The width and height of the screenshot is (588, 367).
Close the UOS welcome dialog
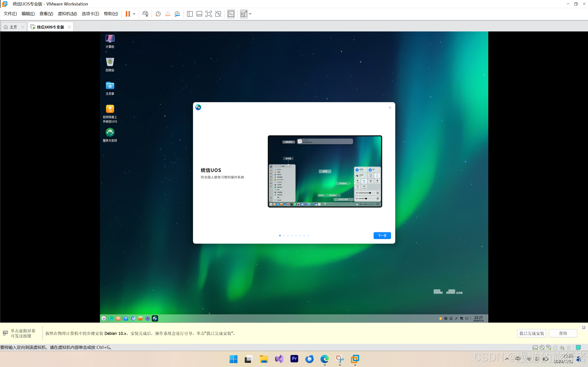(390, 107)
